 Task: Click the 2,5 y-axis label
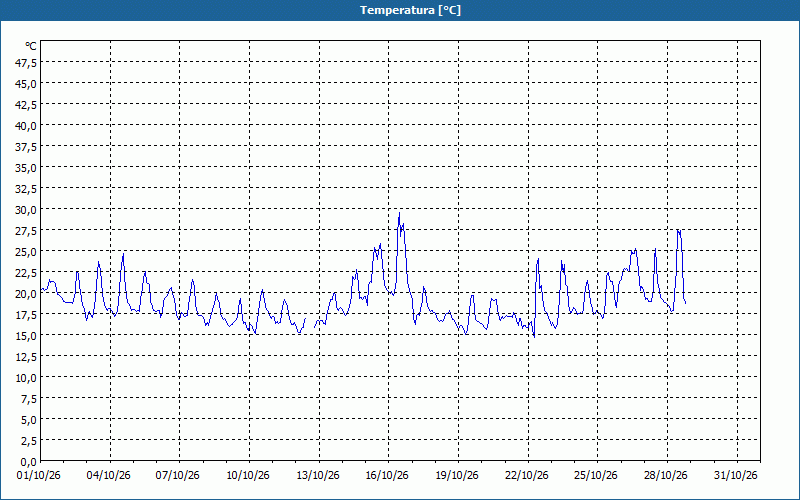pos(29,441)
